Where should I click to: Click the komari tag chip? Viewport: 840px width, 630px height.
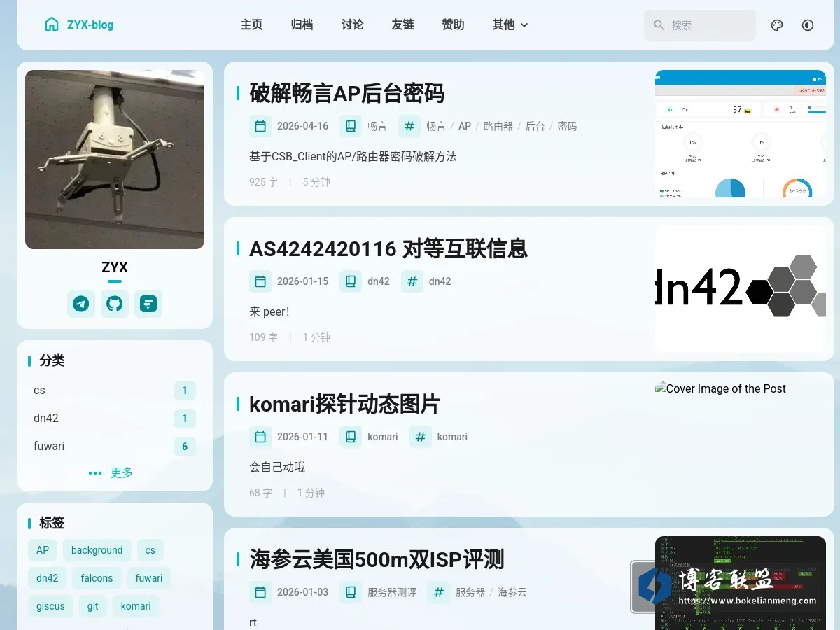tap(136, 606)
